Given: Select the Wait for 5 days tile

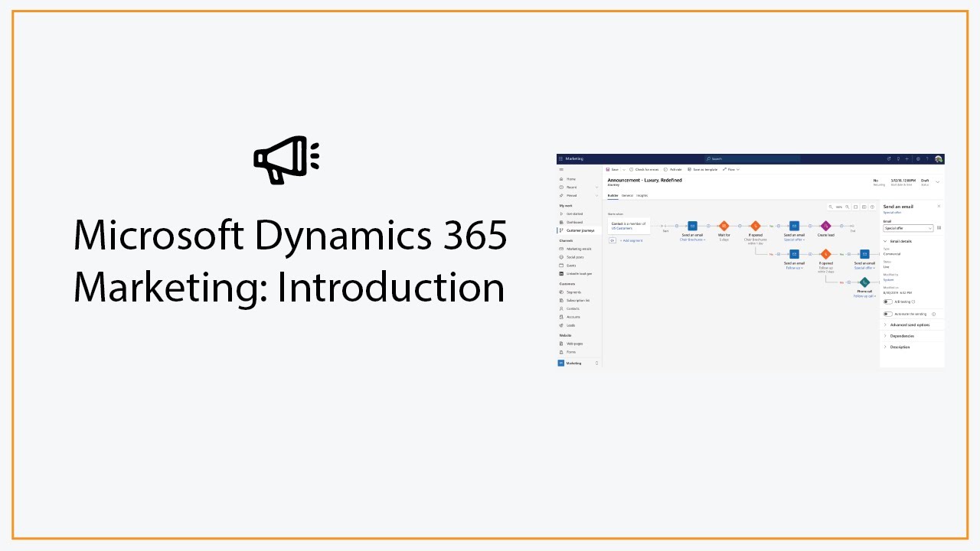Looking at the screenshot, I should tap(724, 226).
